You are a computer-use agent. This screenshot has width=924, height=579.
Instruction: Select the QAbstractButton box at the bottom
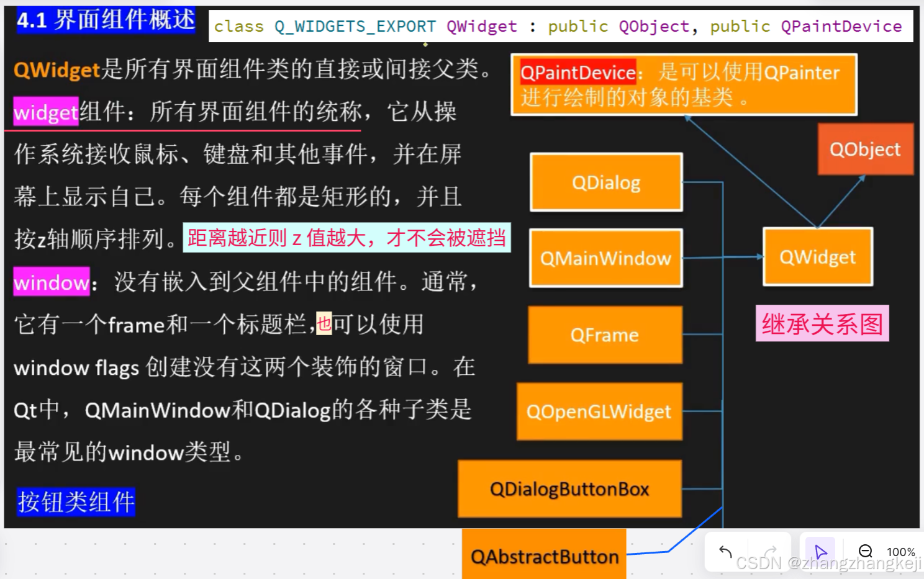pyautogui.click(x=543, y=556)
